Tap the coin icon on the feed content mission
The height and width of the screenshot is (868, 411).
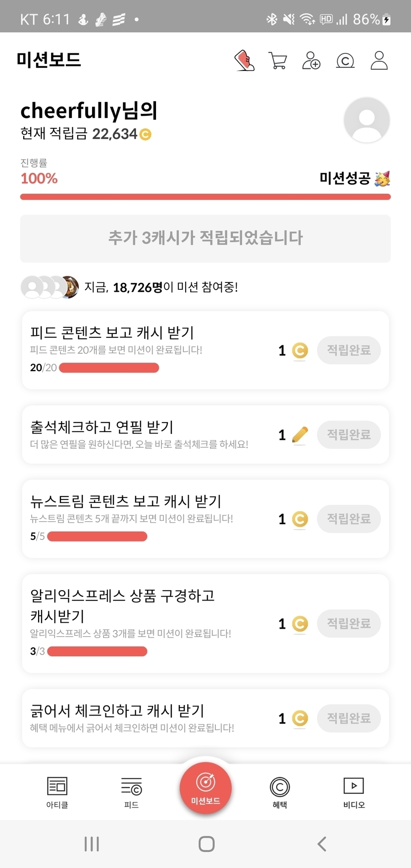click(x=300, y=351)
